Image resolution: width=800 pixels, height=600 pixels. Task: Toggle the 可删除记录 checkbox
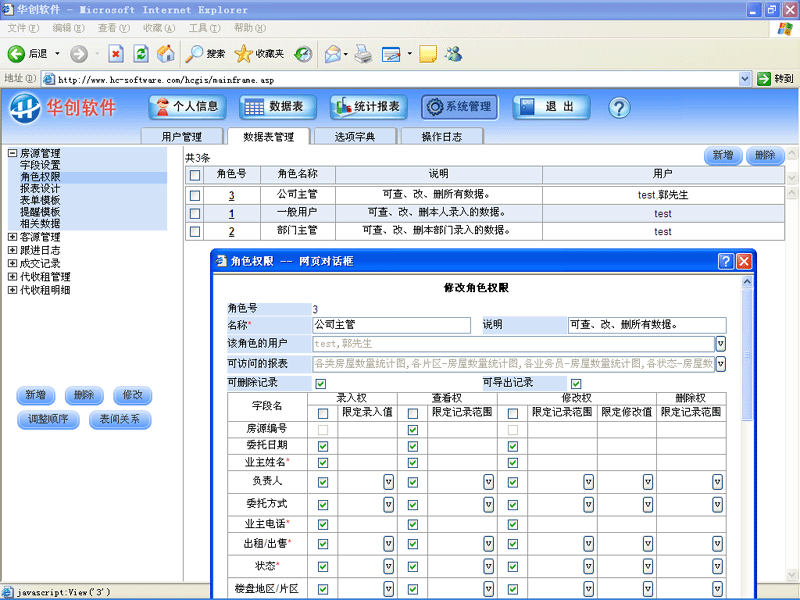pos(321,383)
